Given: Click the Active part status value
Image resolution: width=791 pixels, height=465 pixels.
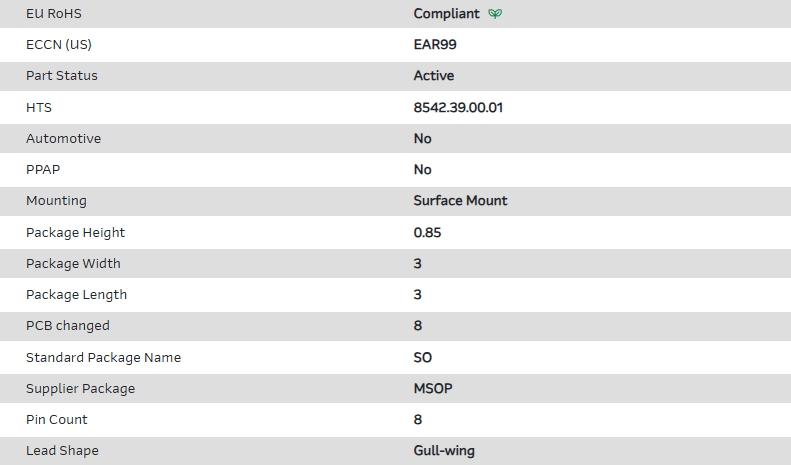Looking at the screenshot, I should 434,76.
